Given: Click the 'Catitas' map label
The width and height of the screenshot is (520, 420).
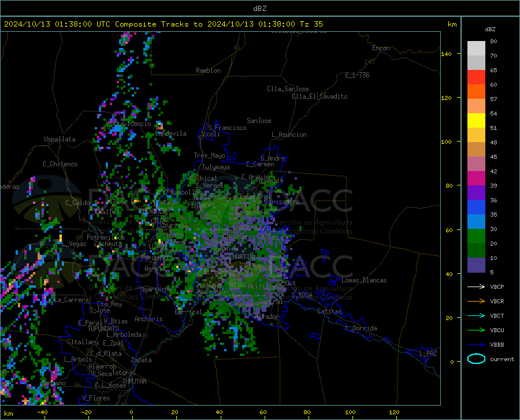Looking at the screenshot, I should click(x=329, y=311).
